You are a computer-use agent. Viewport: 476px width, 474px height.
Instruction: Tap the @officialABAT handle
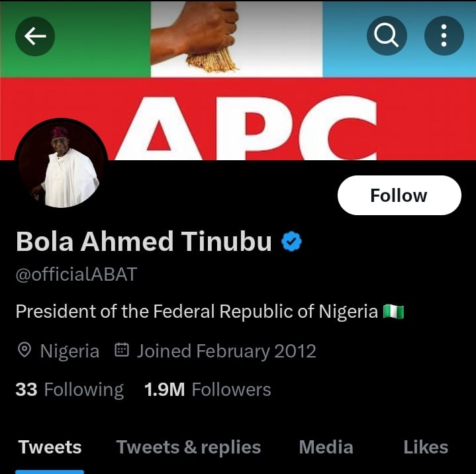tap(76, 275)
